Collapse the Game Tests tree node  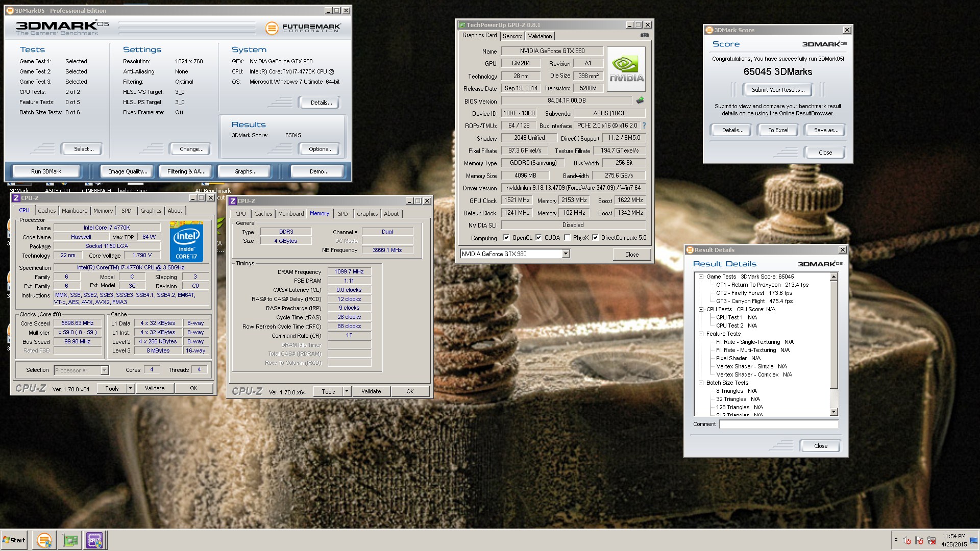701,277
